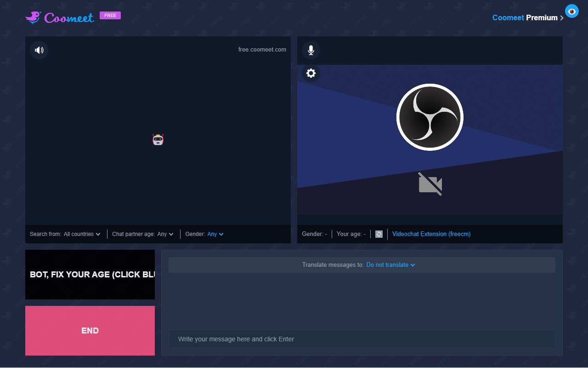Viewport: 588px width, 368px height.
Task: Click the pink END button
Action: pyautogui.click(x=90, y=331)
